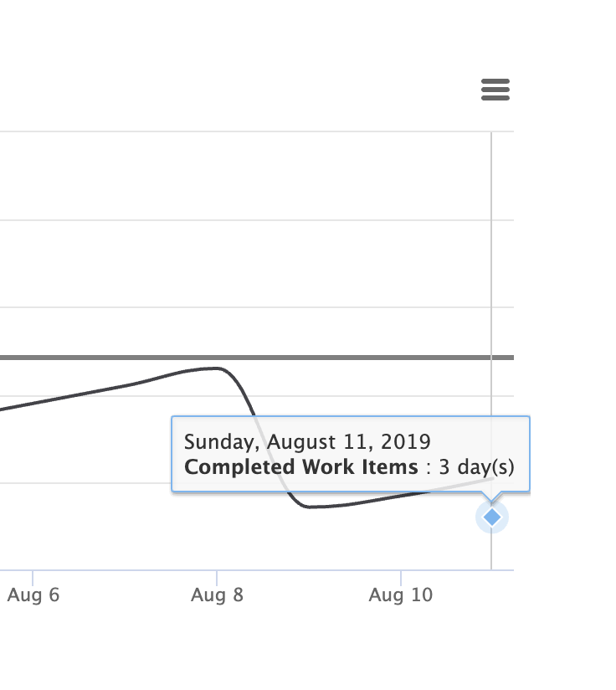
Task: Click the tick mark above Aug 8
Action: point(217,578)
